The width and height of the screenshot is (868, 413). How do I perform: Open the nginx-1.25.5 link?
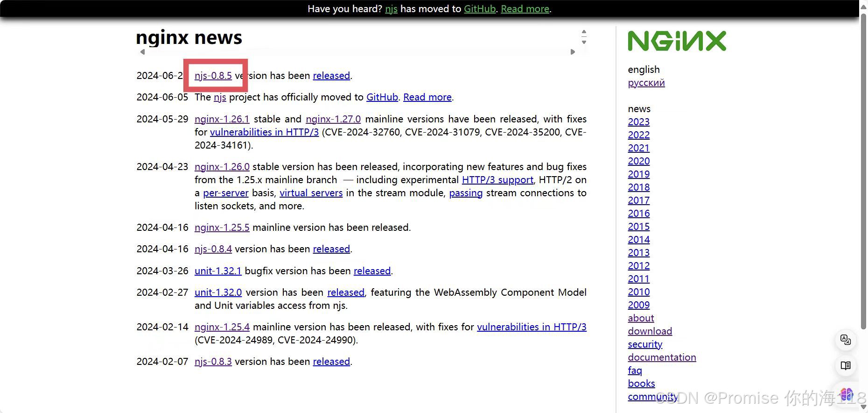[222, 228]
